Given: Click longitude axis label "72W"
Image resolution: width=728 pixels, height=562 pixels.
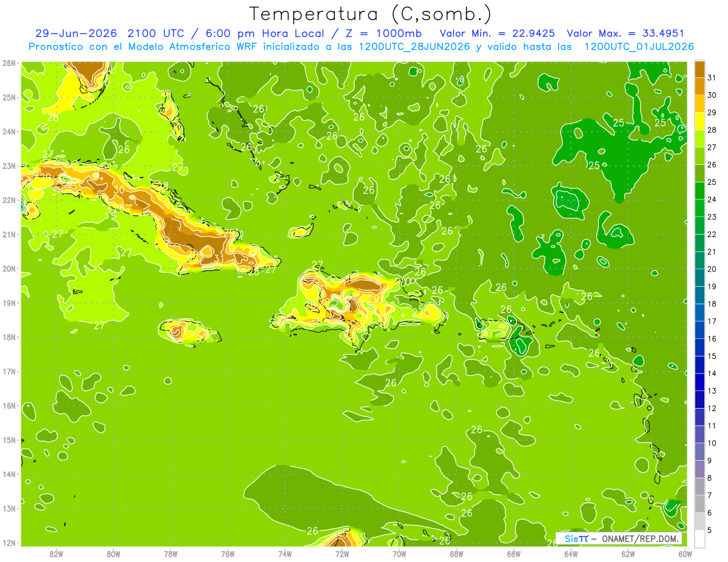Looking at the screenshot, I should tap(342, 554).
